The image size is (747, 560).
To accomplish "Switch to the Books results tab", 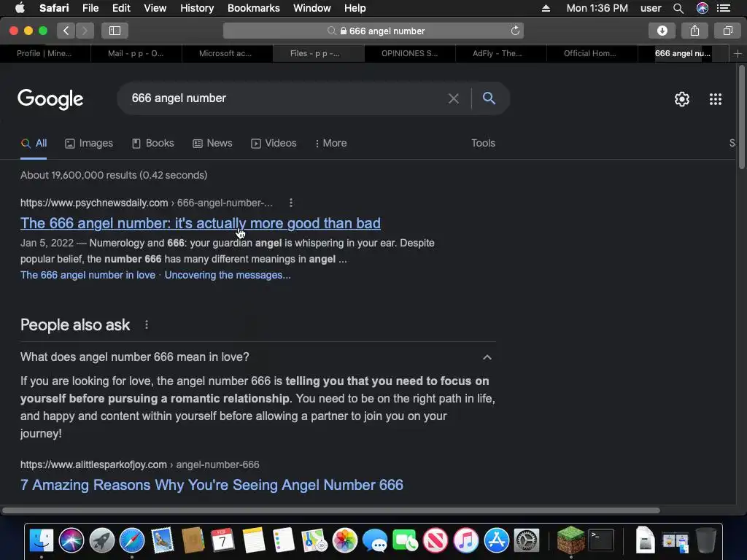I will (x=153, y=144).
